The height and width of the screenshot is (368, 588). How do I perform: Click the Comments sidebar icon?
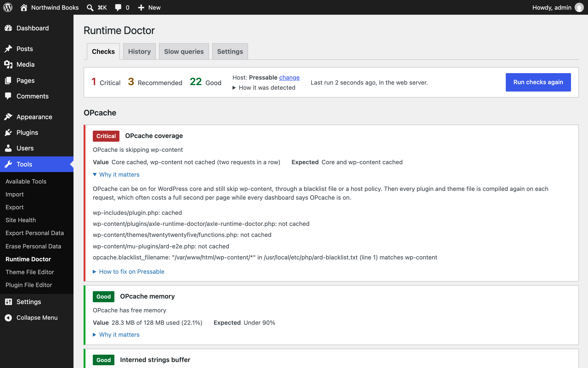click(x=8, y=96)
